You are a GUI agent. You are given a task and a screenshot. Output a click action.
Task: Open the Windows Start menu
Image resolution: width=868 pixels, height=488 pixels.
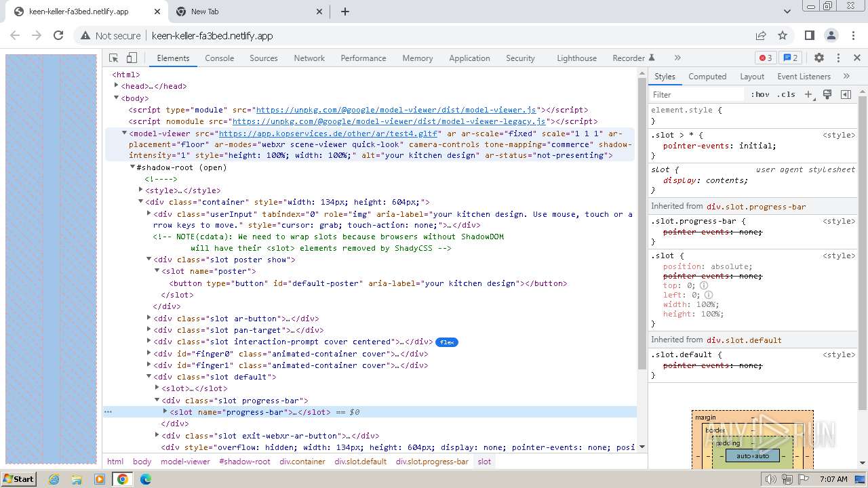pos(18,479)
